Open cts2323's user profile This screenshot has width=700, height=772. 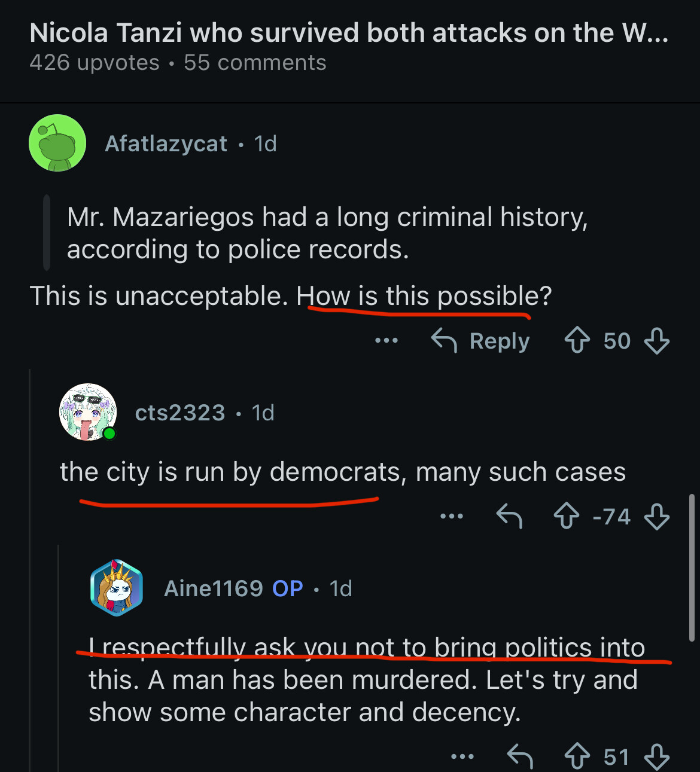[x=180, y=413]
